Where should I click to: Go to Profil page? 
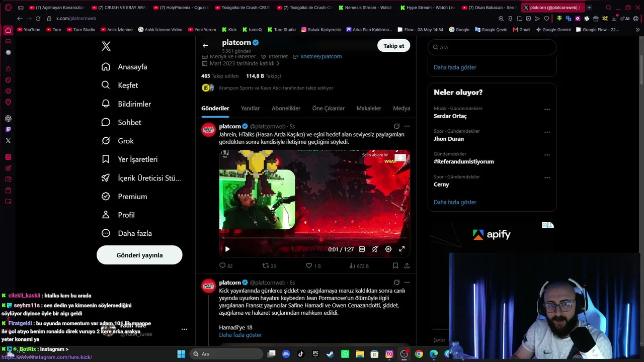point(119,215)
